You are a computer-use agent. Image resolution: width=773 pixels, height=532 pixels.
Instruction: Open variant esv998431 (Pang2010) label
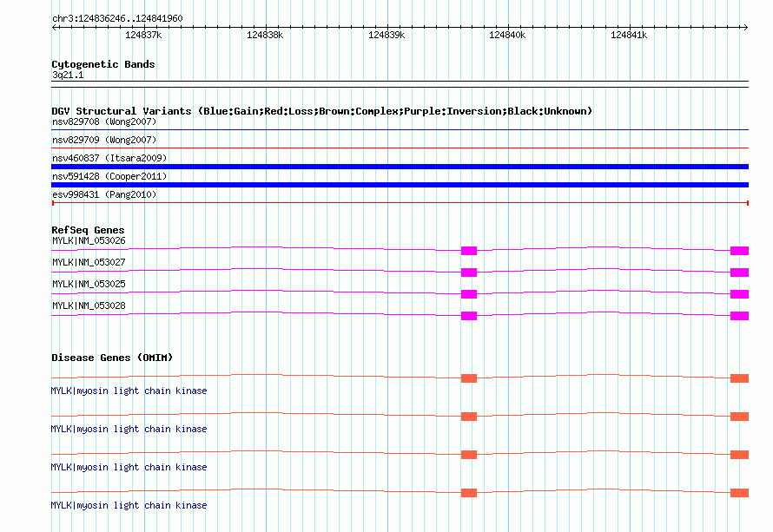pyautogui.click(x=104, y=194)
